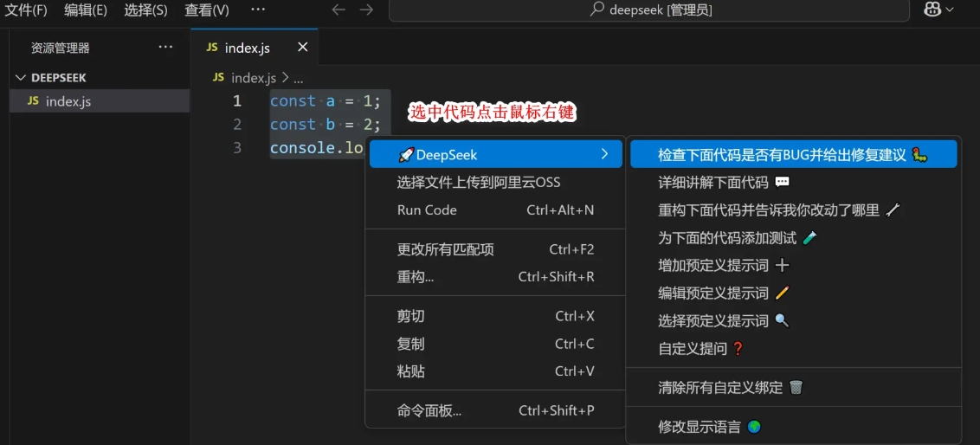Click line number 1 in the gutter
This screenshot has height=445, width=980.
237,100
